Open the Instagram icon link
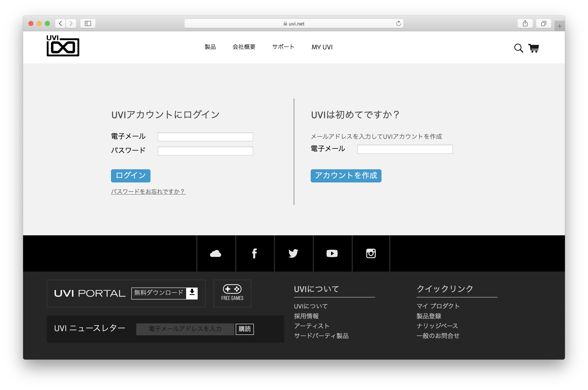588x390 pixels. click(x=371, y=253)
